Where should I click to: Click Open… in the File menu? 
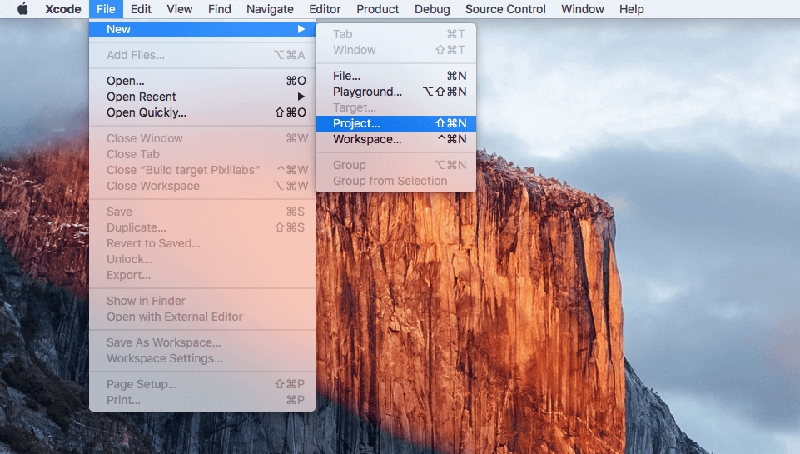click(x=125, y=81)
